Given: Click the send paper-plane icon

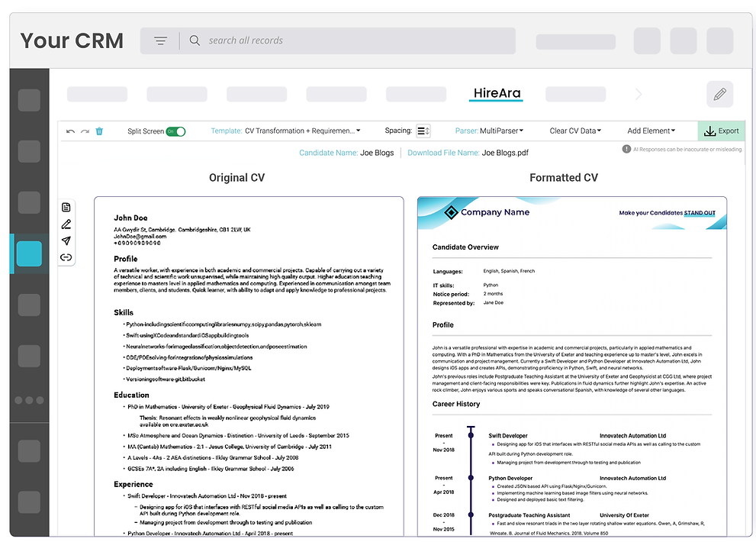Looking at the screenshot, I should 66,240.
